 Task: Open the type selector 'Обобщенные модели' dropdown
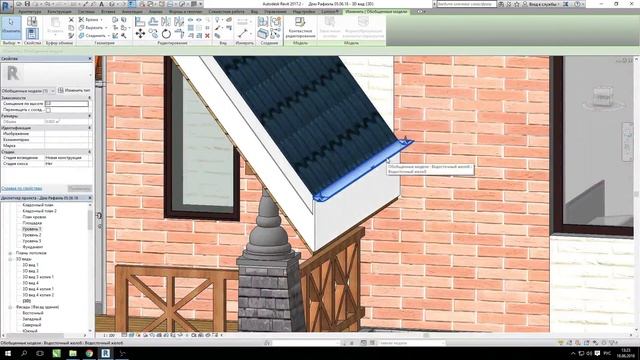click(53, 91)
